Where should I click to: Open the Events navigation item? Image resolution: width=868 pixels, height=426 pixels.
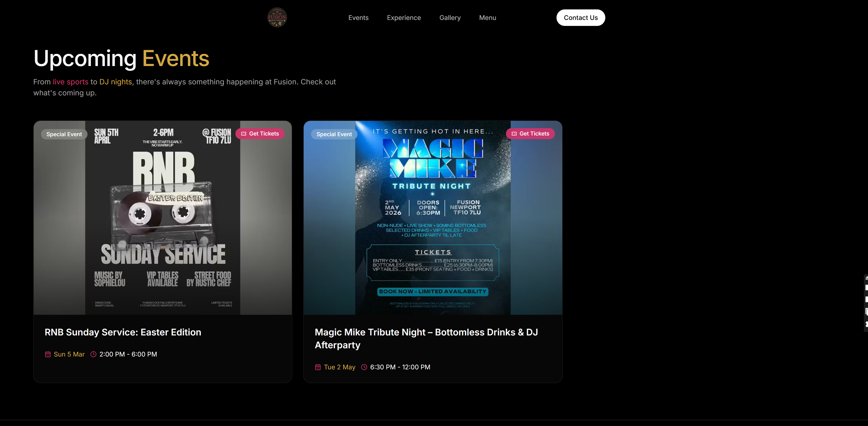(358, 17)
